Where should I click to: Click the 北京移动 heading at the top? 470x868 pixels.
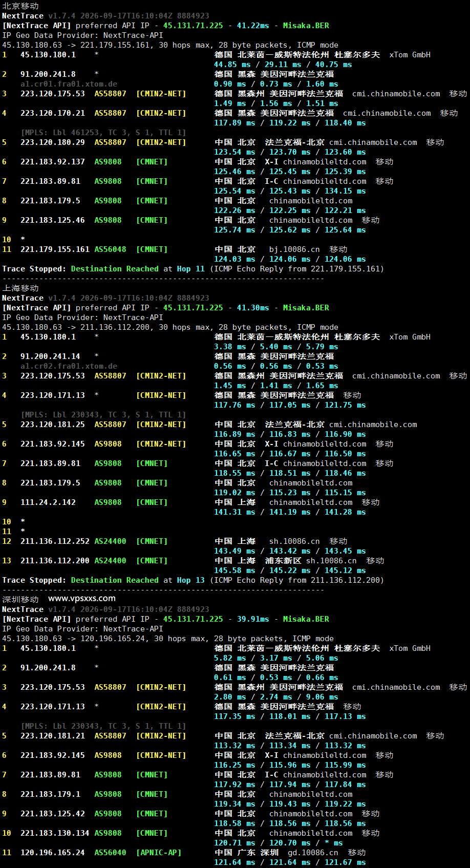[x=20, y=6]
